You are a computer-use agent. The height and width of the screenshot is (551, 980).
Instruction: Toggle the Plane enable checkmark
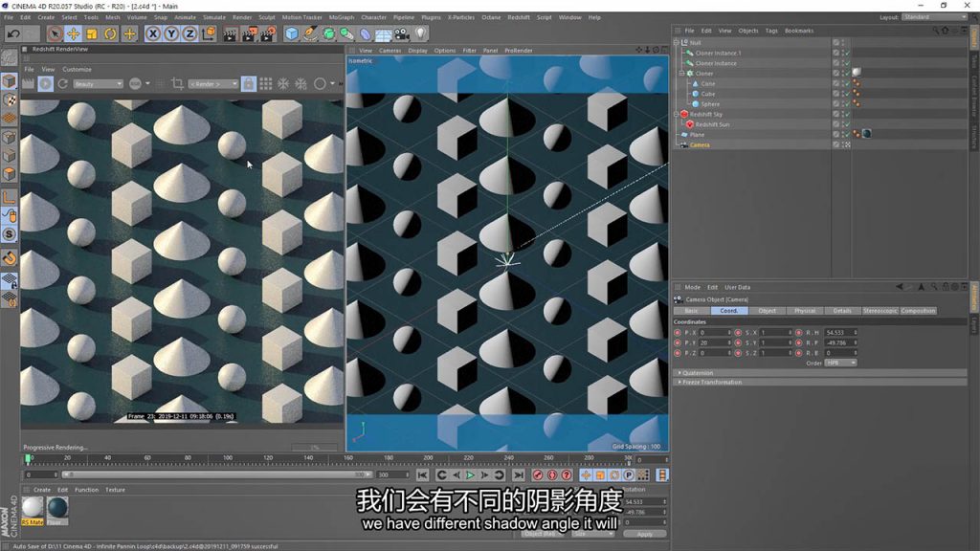(847, 135)
